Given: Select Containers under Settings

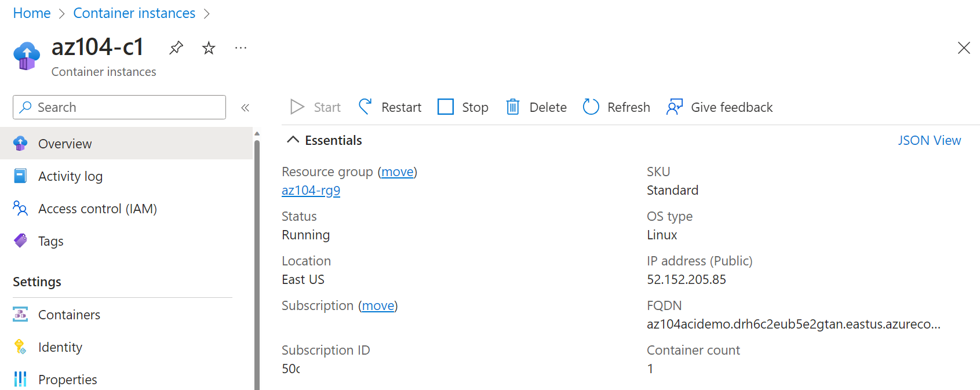Looking at the screenshot, I should [69, 315].
